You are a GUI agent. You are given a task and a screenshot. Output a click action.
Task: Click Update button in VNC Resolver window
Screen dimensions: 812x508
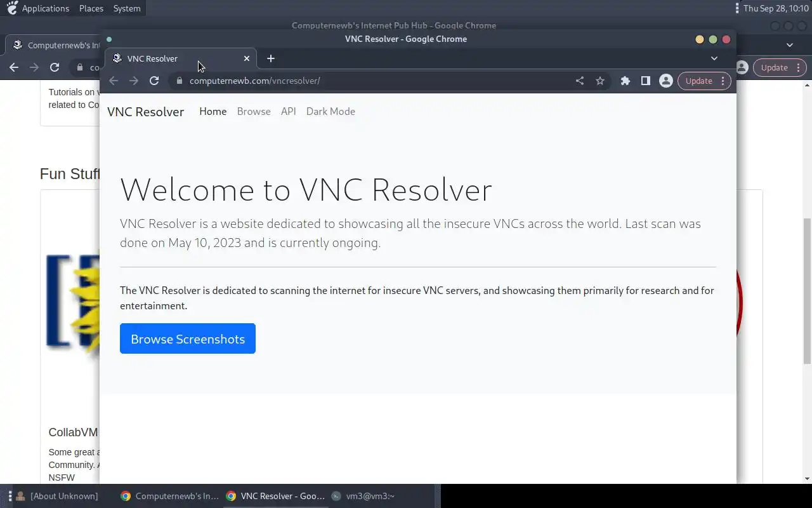pos(698,81)
